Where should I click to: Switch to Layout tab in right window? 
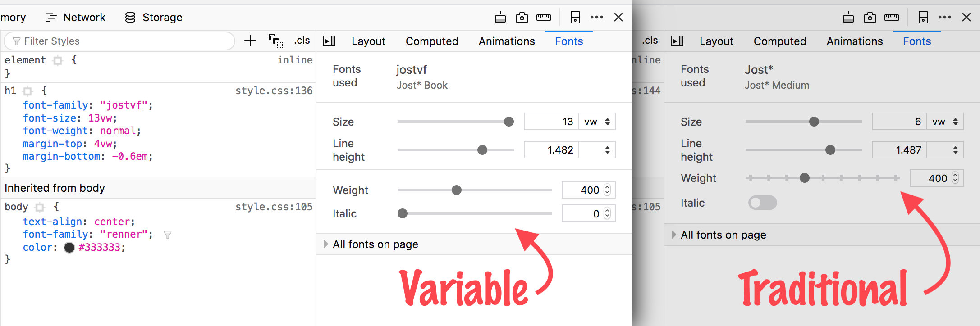[x=716, y=41]
